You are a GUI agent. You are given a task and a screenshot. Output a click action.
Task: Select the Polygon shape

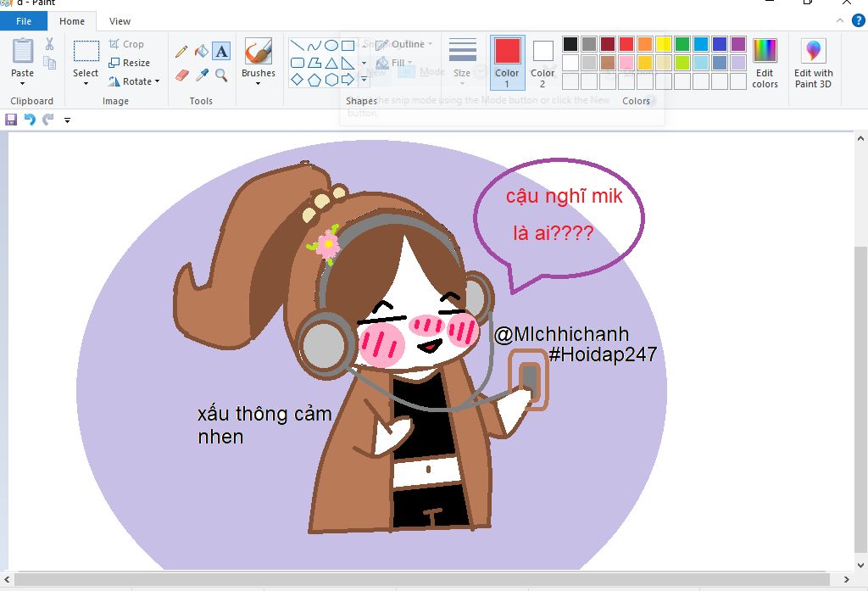click(x=314, y=63)
